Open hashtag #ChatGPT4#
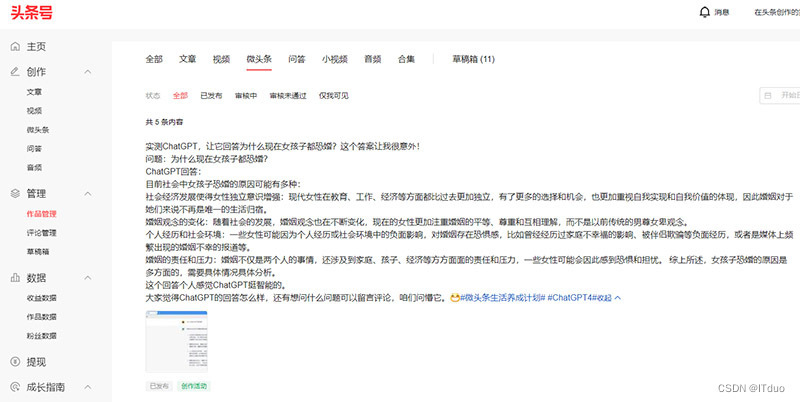800x402 pixels. pos(572,298)
